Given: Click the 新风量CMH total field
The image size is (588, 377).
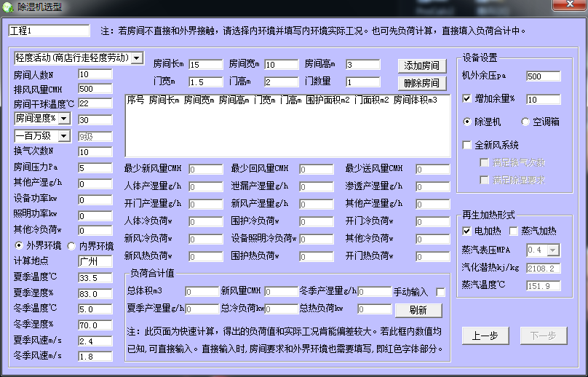Looking at the screenshot, I should click(x=281, y=291).
